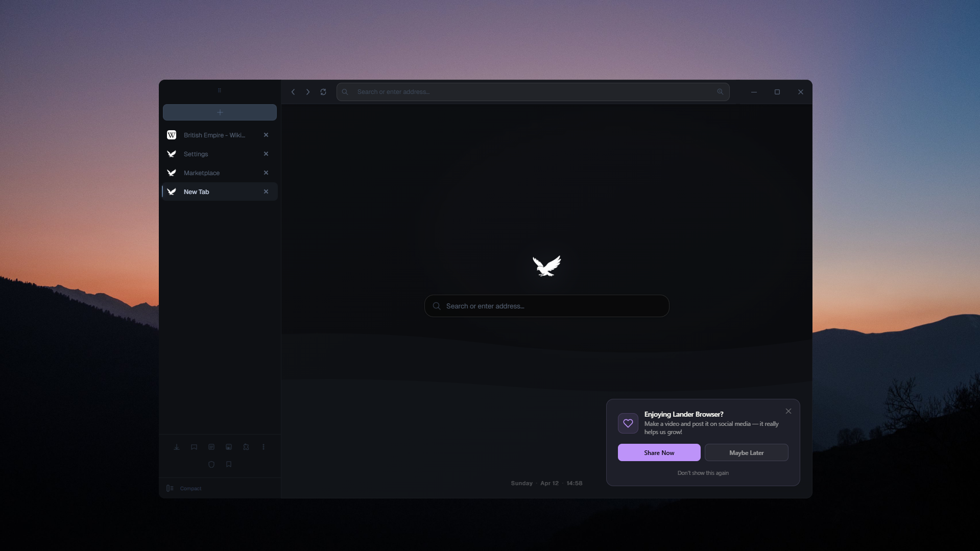
Task: Click the center Search or enter address field
Action: pyautogui.click(x=546, y=306)
